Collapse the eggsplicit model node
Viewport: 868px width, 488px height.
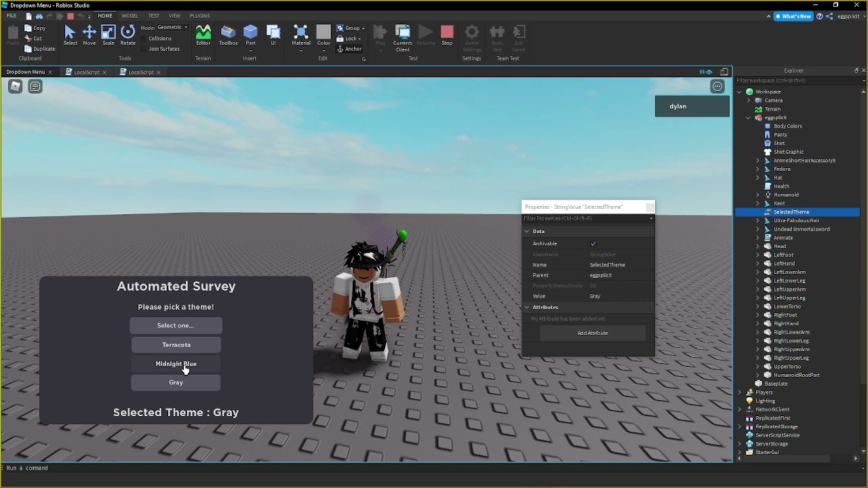pos(749,117)
